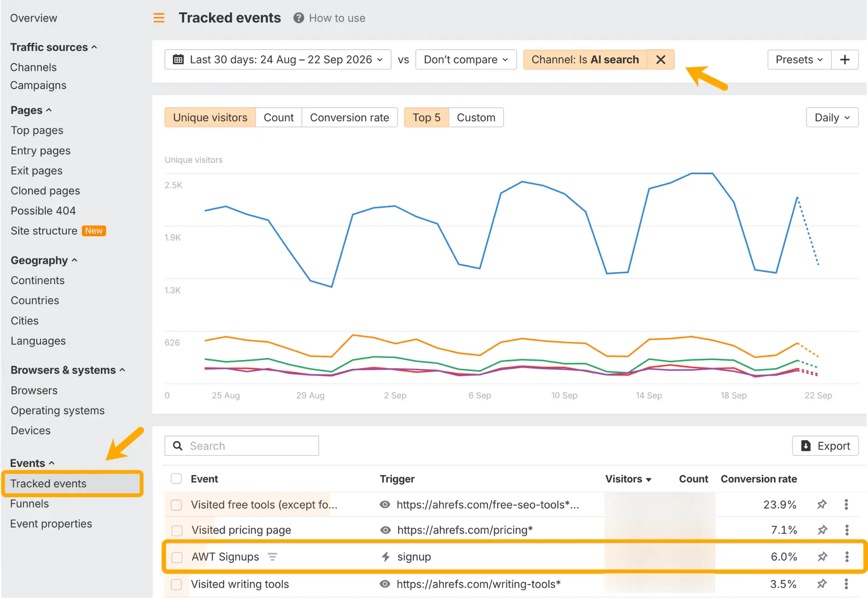Collapse the Browsers & systems section
868x598 pixels.
point(68,370)
